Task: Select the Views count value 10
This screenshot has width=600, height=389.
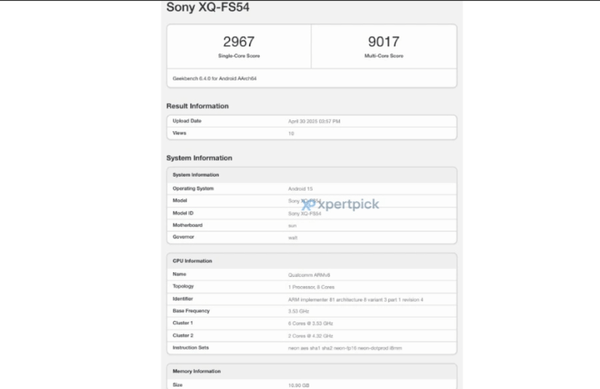Action: point(291,133)
